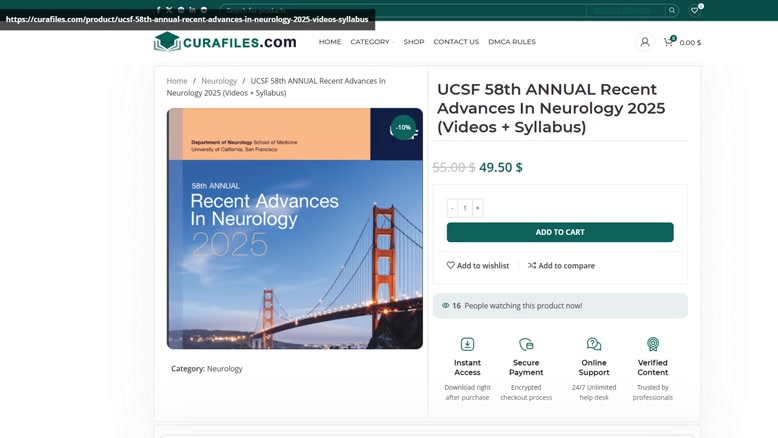Click the Secure Payment icon
This screenshot has height=438, width=778.
(x=526, y=344)
